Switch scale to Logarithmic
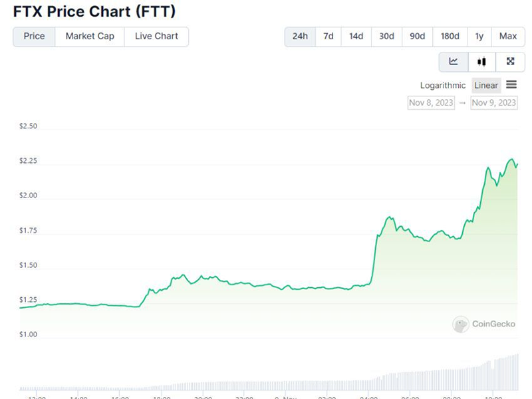 coord(443,86)
